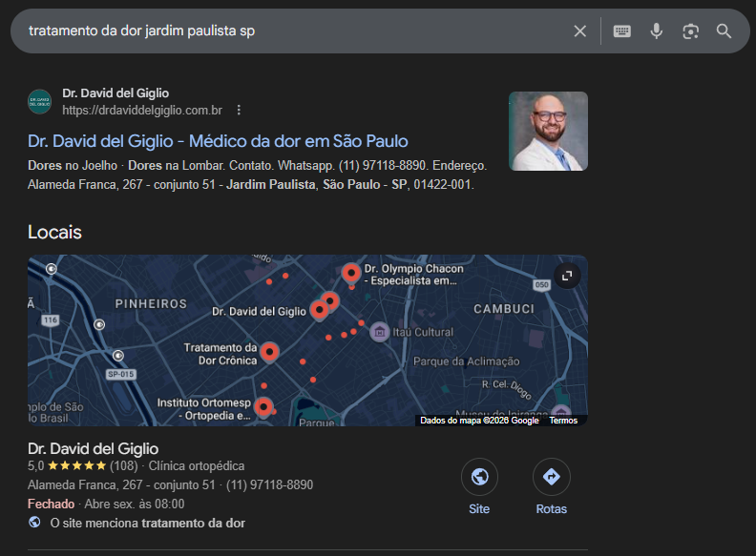The height and width of the screenshot is (556, 756).
Task: Click the 050 road shield on map
Action: click(x=541, y=285)
